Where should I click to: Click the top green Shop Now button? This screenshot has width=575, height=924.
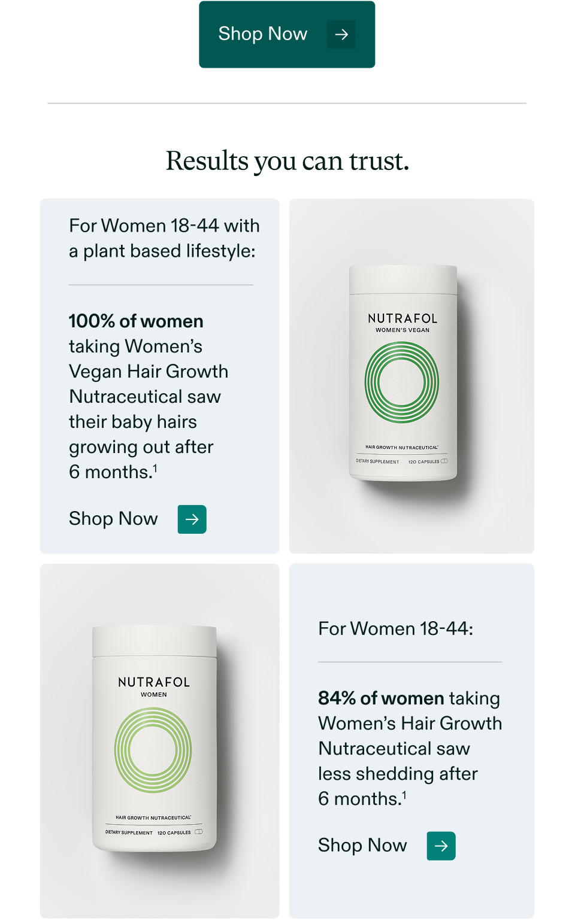click(x=287, y=34)
